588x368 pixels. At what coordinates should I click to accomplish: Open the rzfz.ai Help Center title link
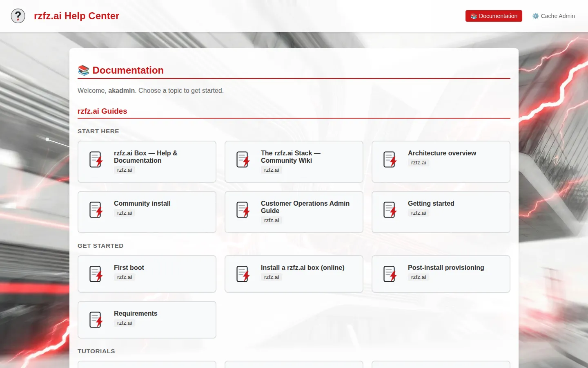76,16
